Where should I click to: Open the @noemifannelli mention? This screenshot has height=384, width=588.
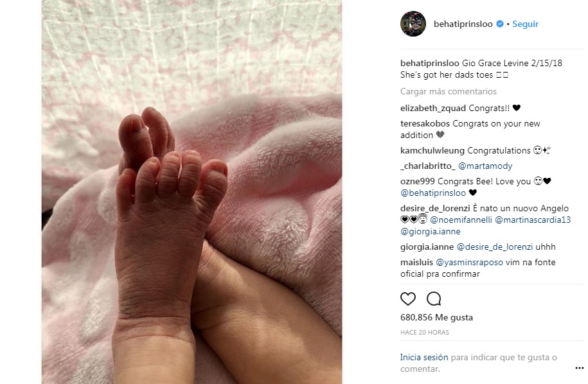461,220
